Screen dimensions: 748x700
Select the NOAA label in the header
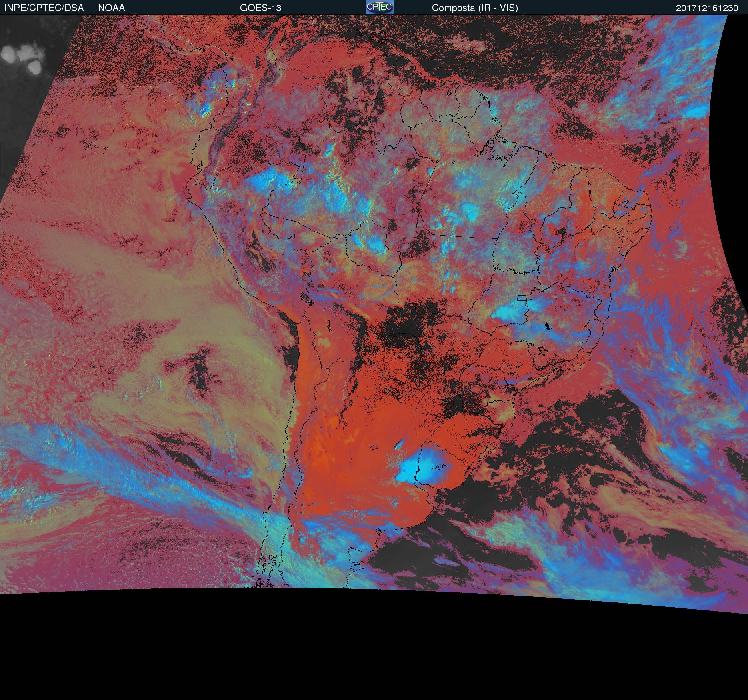pos(112,8)
